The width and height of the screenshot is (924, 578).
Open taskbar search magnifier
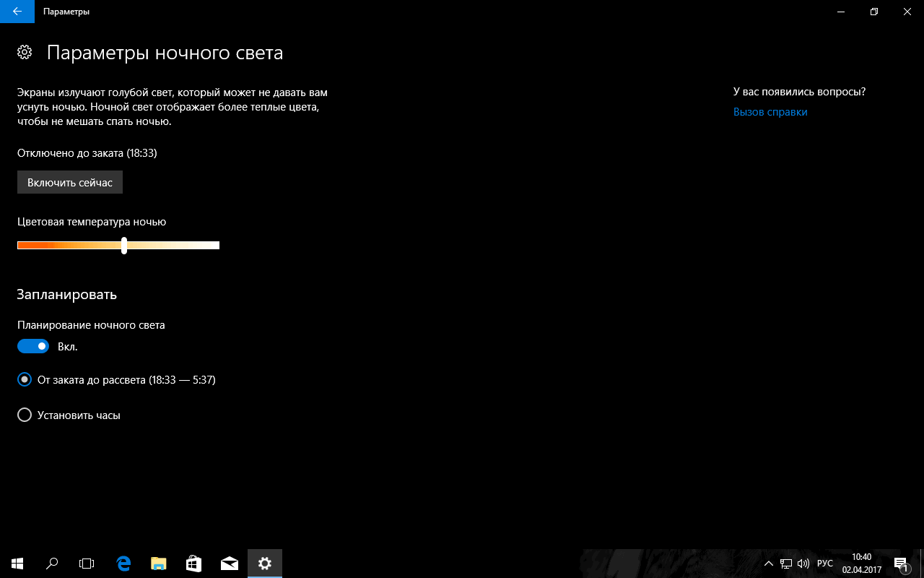pyautogui.click(x=52, y=564)
